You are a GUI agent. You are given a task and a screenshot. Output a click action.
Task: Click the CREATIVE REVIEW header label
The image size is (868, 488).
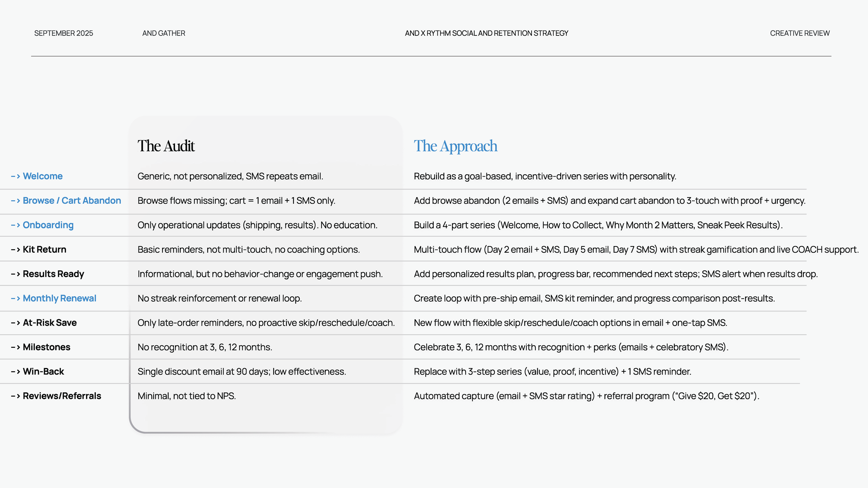[x=800, y=33]
